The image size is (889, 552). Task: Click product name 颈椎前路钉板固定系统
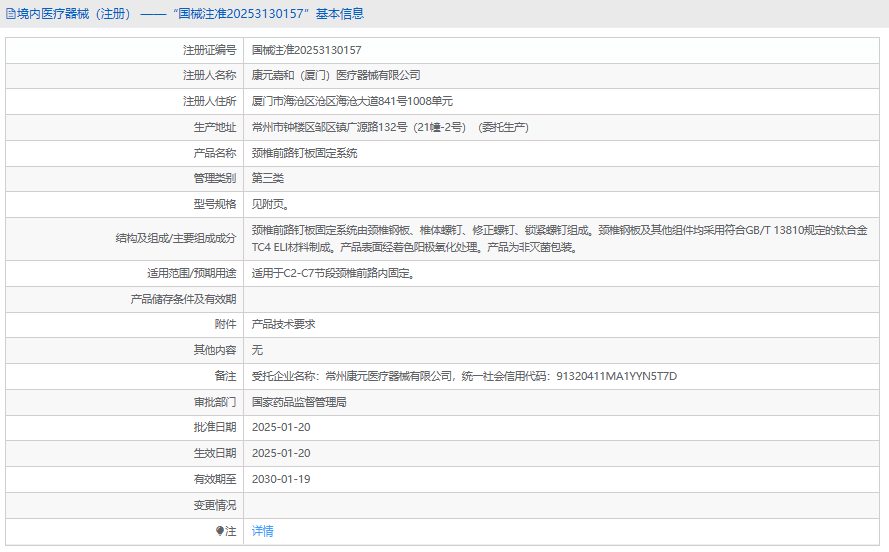(304, 153)
